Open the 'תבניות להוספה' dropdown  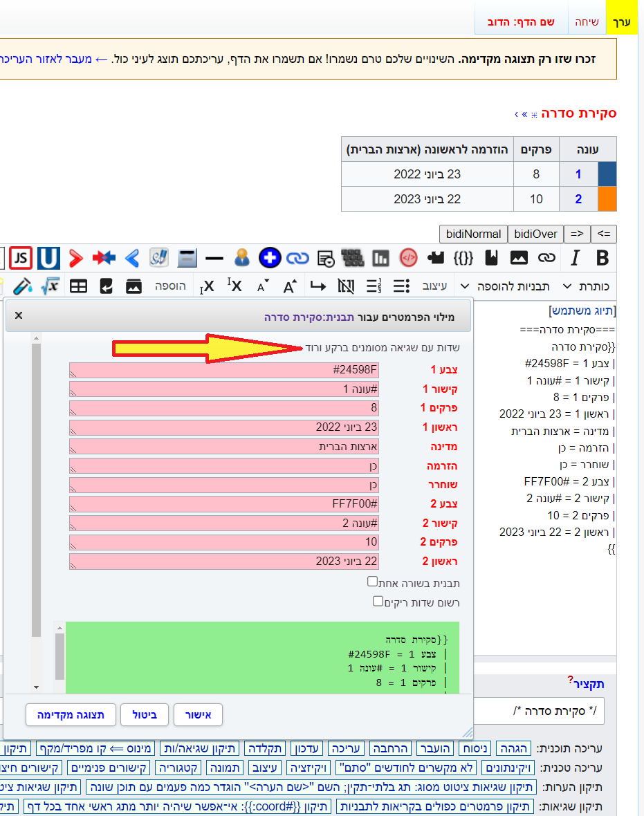click(505, 286)
